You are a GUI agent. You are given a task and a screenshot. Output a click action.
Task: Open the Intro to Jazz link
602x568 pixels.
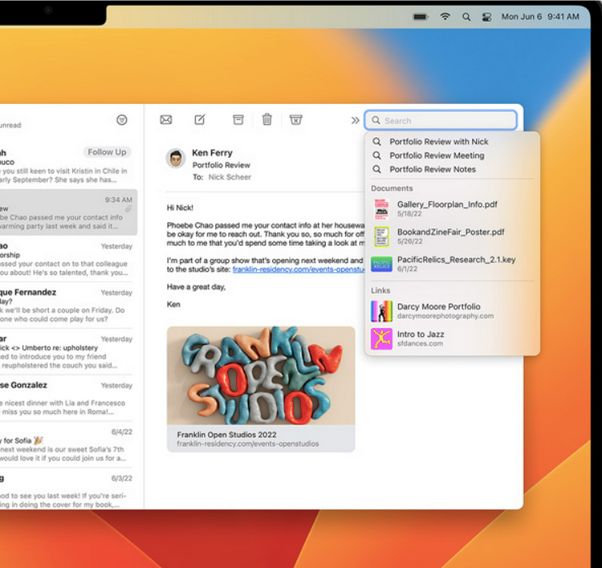click(x=452, y=338)
